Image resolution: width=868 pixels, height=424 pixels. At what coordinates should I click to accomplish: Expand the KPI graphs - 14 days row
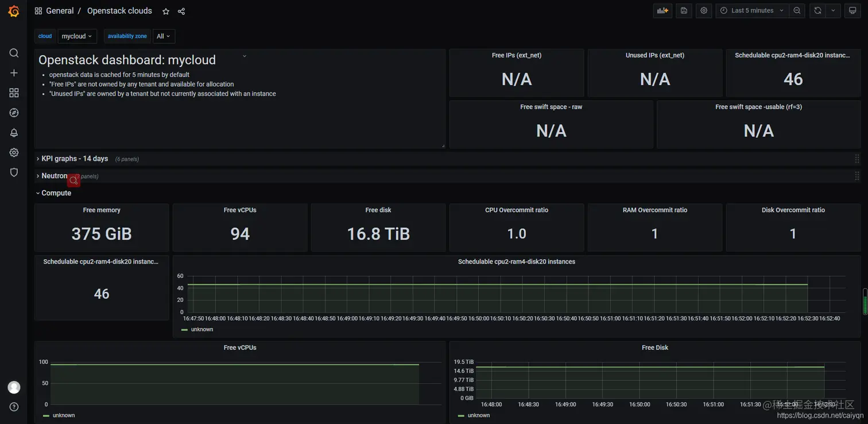coord(75,159)
